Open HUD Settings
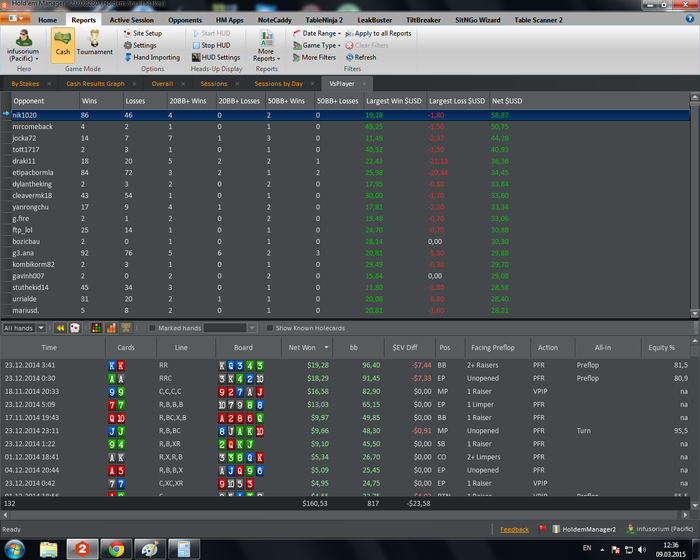This screenshot has height=560, width=700. click(216, 57)
